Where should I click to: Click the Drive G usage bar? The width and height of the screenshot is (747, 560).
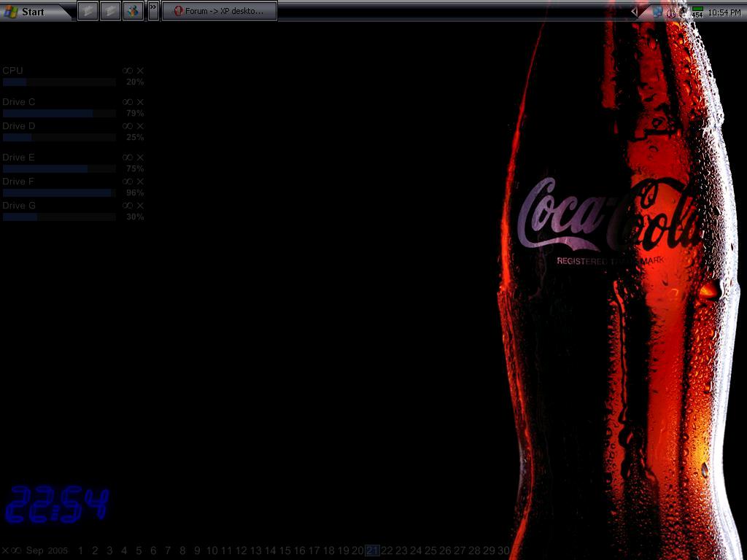tap(59, 217)
